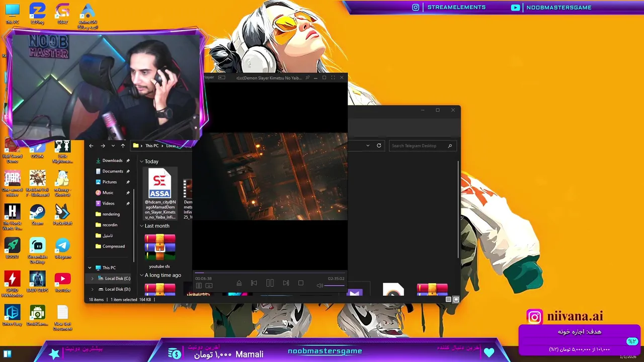Screen dimensions: 644x362
Task: Refresh the Telegram Desktop Explorer window
Action: tap(379, 146)
